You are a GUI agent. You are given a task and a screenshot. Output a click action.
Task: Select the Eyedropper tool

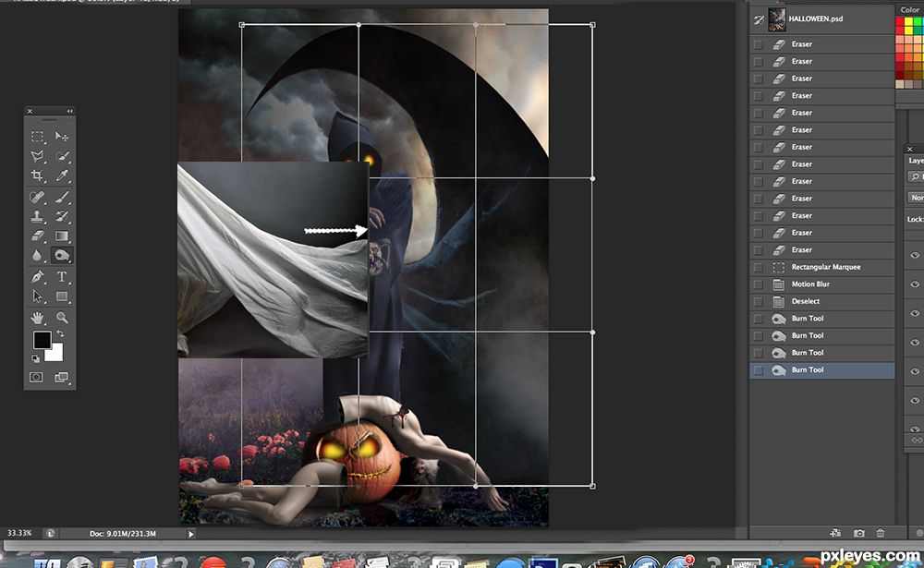click(62, 175)
